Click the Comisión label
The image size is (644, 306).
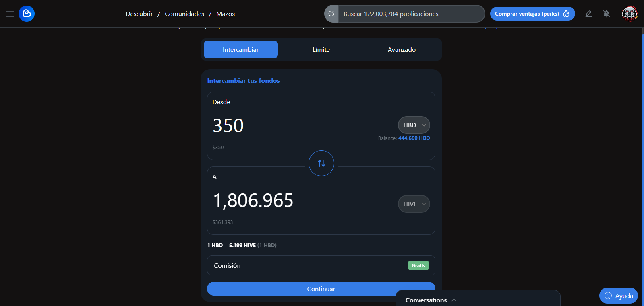coord(227,265)
